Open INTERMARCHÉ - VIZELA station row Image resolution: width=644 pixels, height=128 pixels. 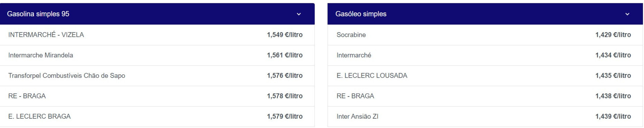(x=157, y=35)
